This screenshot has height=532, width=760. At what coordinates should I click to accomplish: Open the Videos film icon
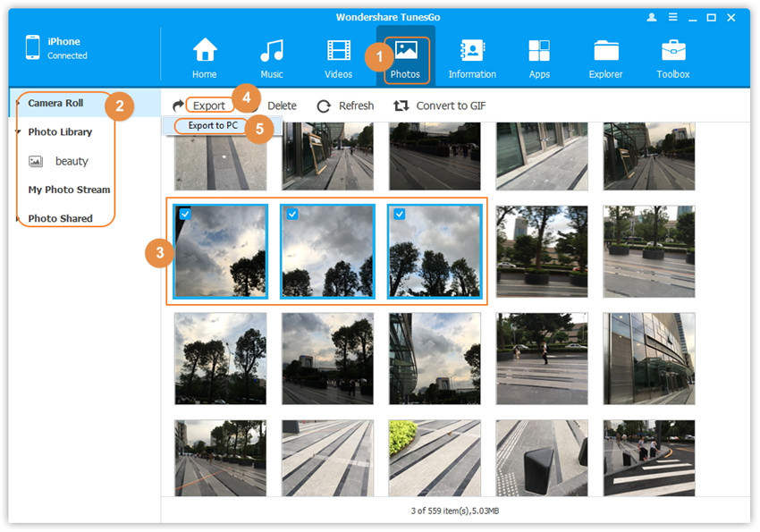[x=339, y=51]
